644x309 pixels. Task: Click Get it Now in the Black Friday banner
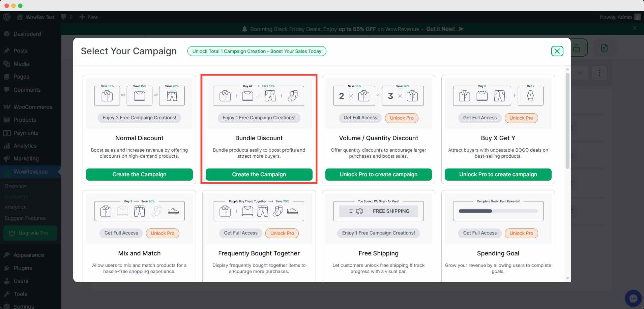click(x=440, y=29)
